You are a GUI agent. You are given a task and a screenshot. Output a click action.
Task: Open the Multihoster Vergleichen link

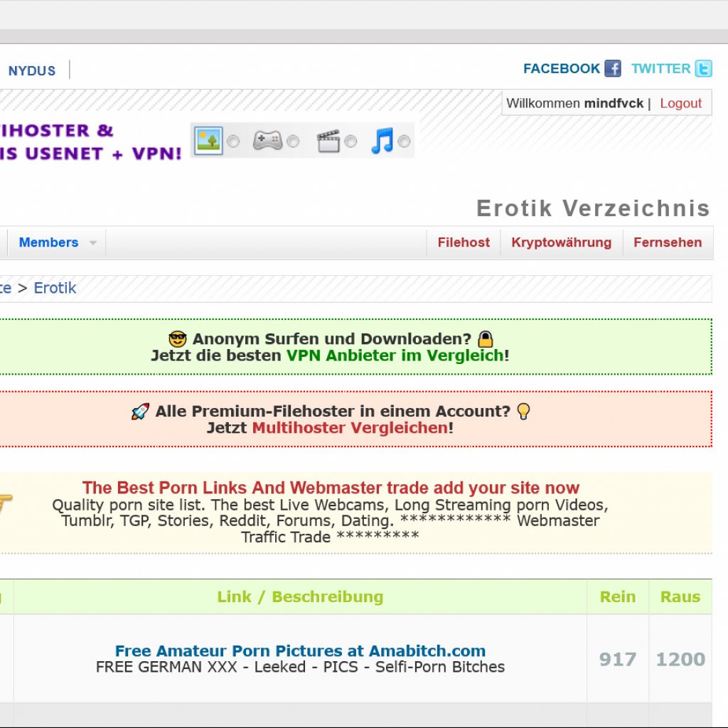click(x=350, y=428)
